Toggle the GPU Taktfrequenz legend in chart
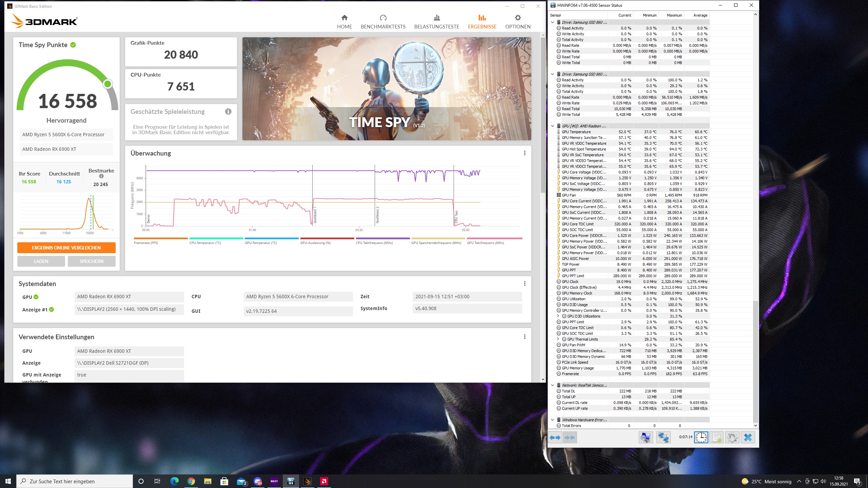 coord(494,241)
